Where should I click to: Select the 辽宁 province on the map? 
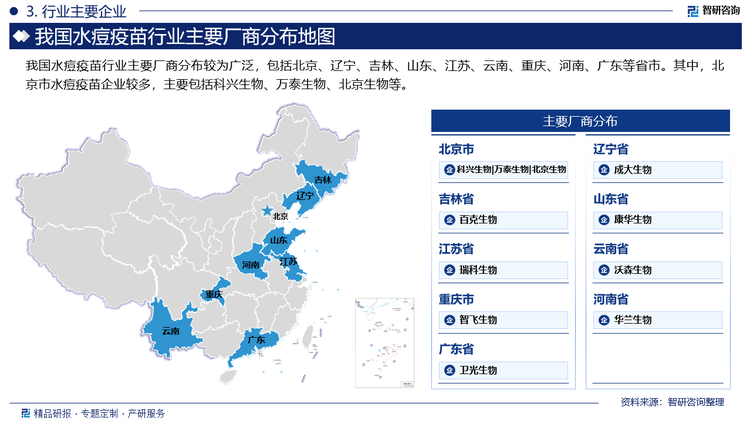point(303,200)
